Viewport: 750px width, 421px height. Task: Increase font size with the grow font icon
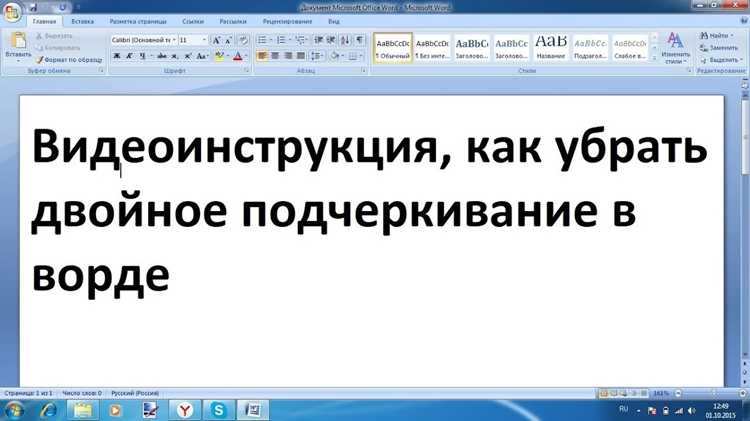[216, 40]
